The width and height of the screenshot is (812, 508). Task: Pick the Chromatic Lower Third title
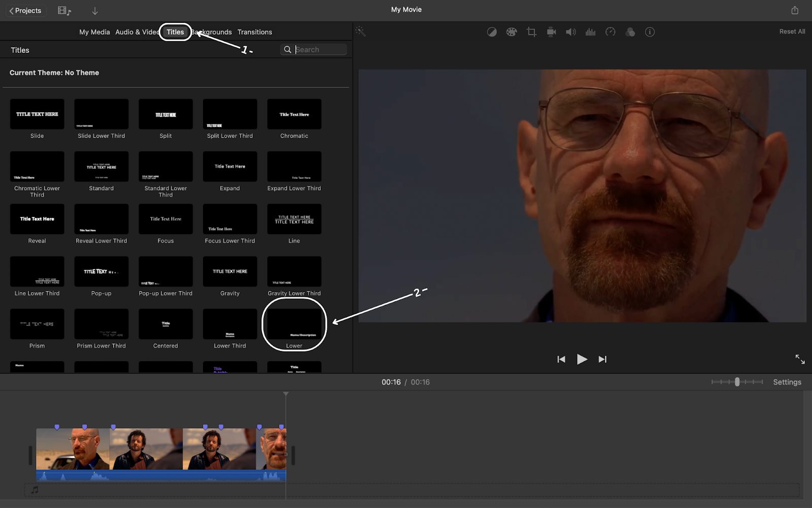point(37,167)
